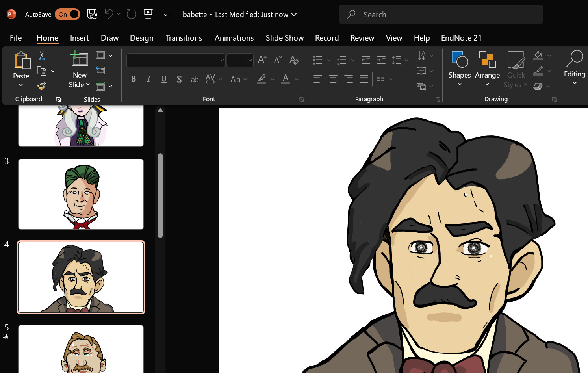Click Decrease Font Size icon
Screen dimensions: 588x373
[278, 60]
